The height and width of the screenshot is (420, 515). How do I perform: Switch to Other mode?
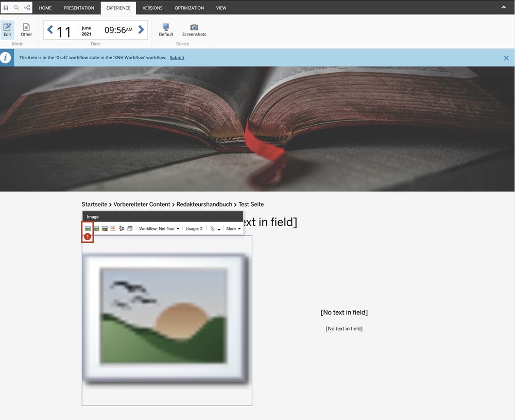click(x=26, y=30)
